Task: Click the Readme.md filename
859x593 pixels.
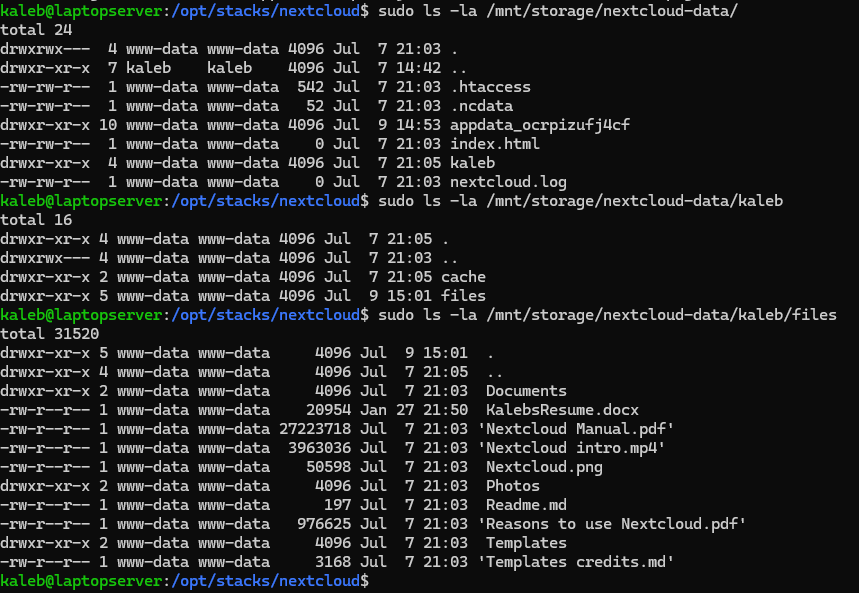Action: [526, 505]
